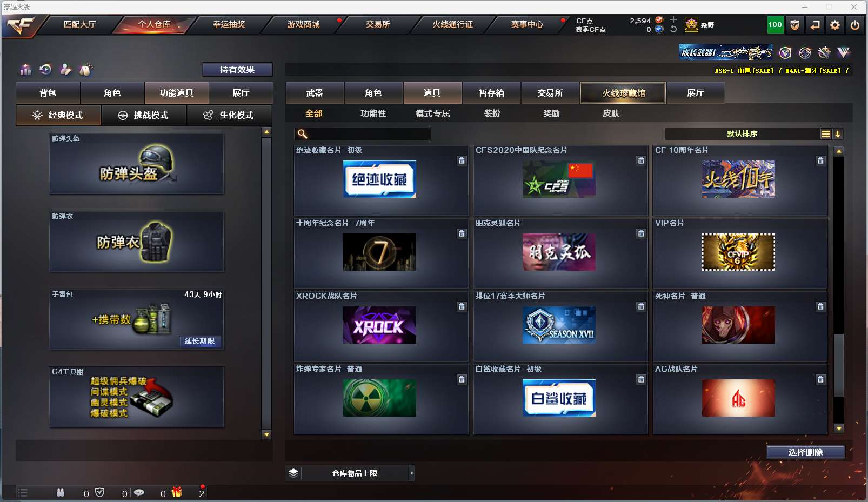Open the 默认排序 sort dropdown
This screenshot has width=868, height=502.
(x=742, y=134)
